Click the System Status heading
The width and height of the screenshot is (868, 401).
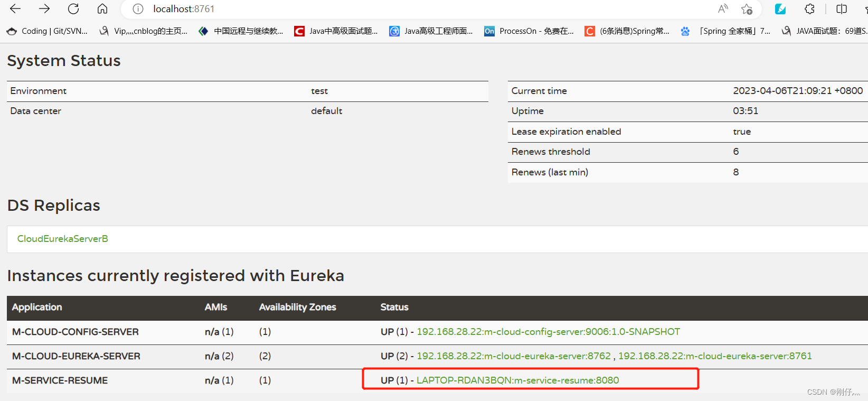pos(64,61)
